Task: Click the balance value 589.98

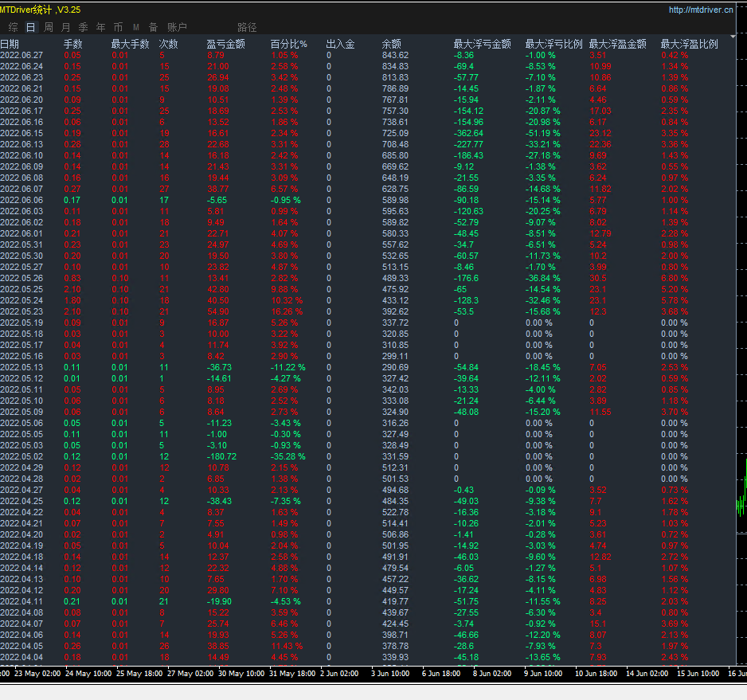Action: 395,200
